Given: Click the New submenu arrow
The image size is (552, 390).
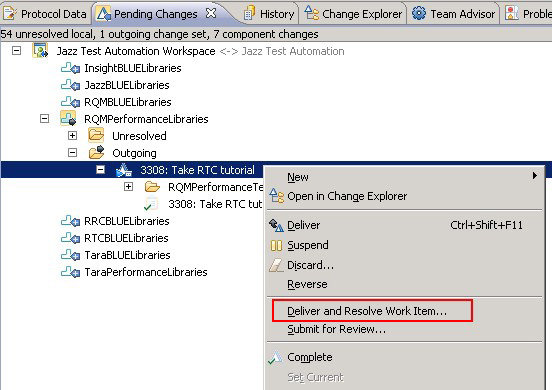Looking at the screenshot, I should tap(534, 175).
